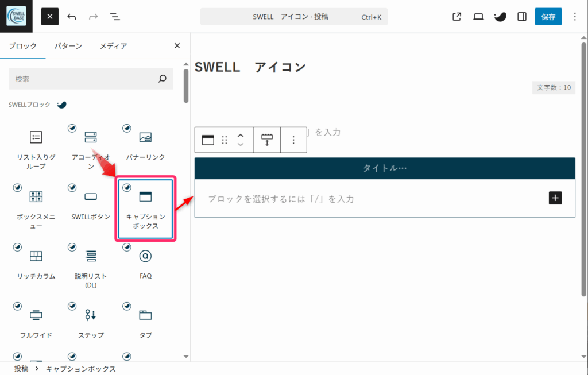The image size is (588, 375).
Task: Click the SWELLブロック category heading
Action: pyautogui.click(x=30, y=105)
